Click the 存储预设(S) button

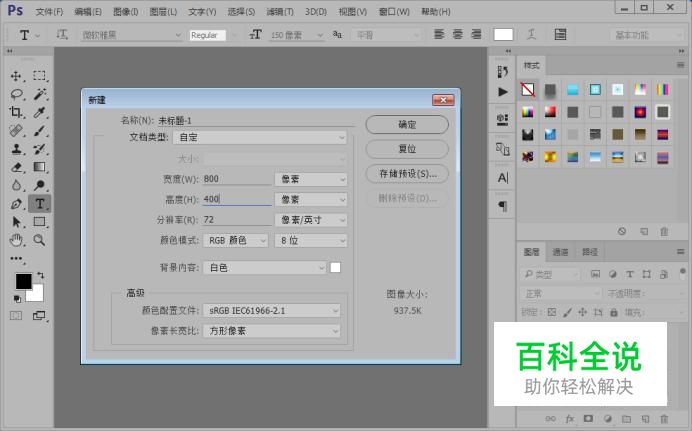tap(407, 174)
